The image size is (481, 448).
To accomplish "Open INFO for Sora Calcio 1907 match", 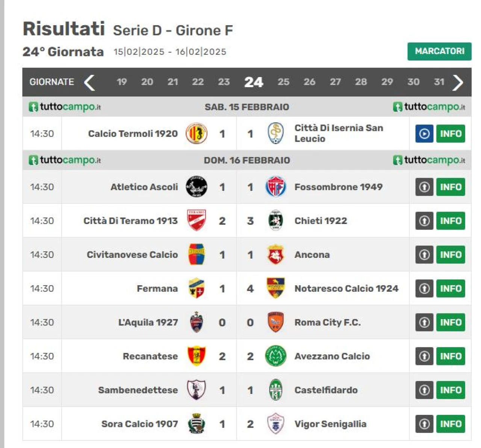I will click(x=451, y=424).
